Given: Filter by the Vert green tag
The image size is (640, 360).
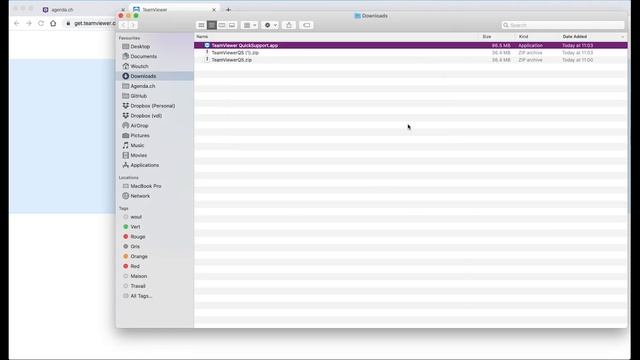Looking at the screenshot, I should pos(135,227).
